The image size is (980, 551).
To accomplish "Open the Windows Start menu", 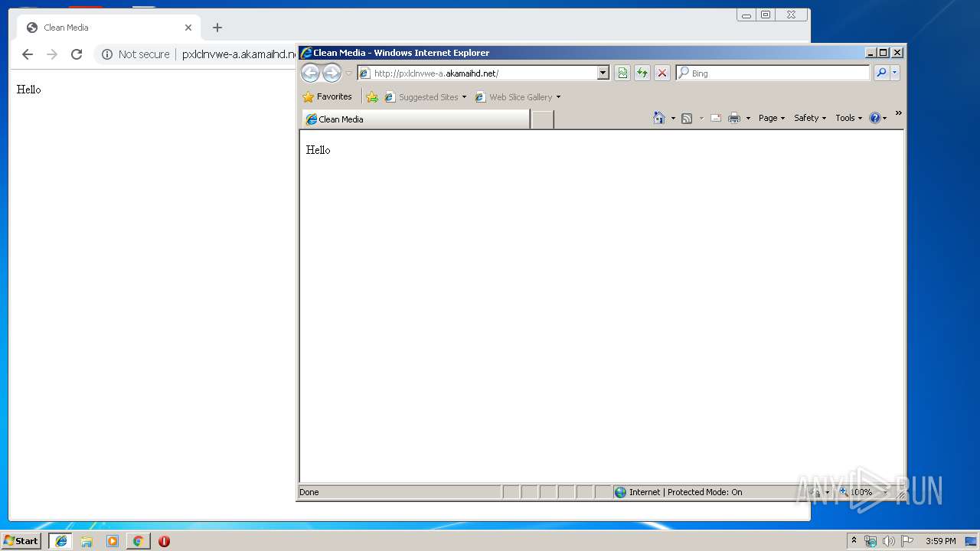I will 21,541.
